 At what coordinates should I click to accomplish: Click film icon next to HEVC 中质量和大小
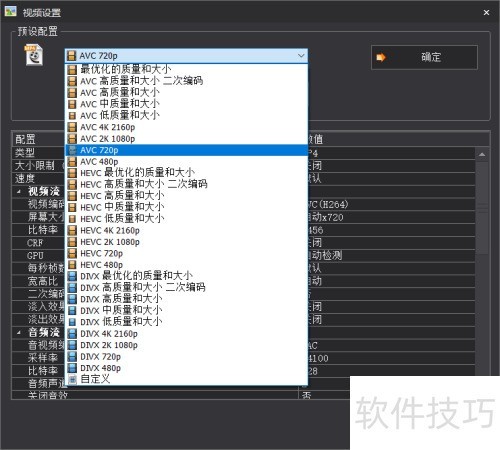point(72,207)
